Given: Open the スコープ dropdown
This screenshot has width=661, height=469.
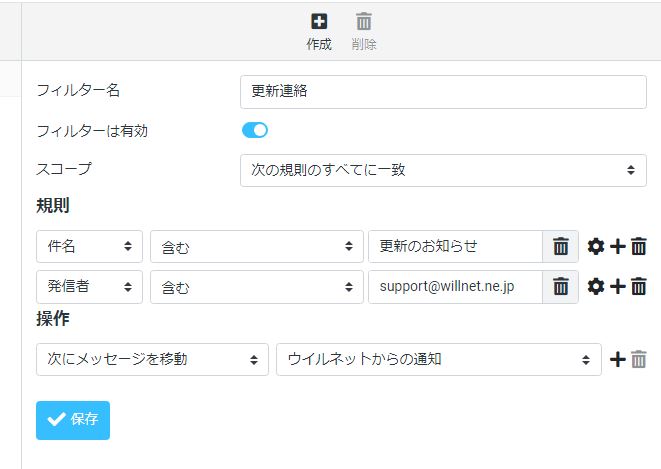Looking at the screenshot, I should (443, 170).
